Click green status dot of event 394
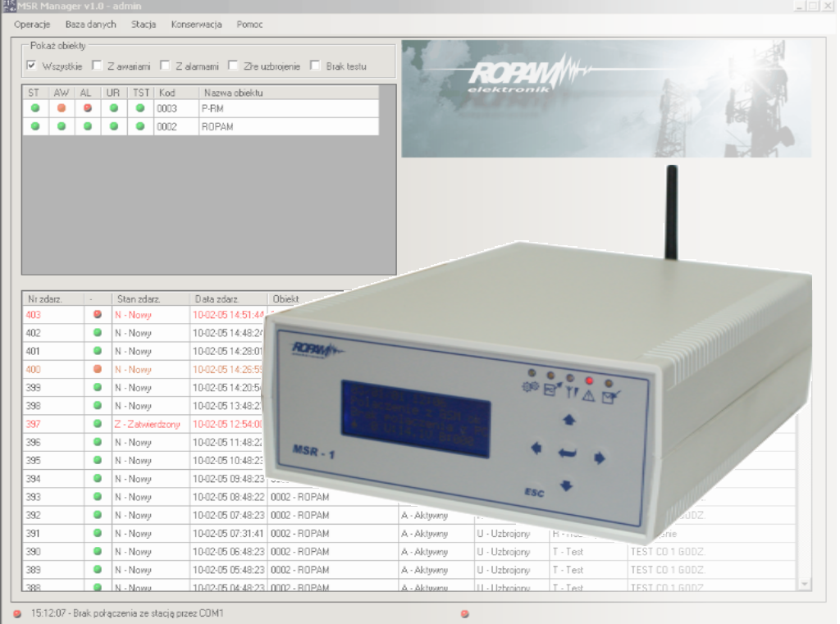Viewport: 840px width, 624px height. click(x=98, y=478)
